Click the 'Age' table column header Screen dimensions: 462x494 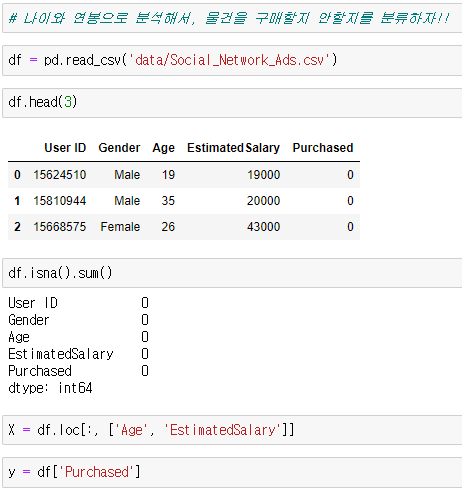[164, 148]
